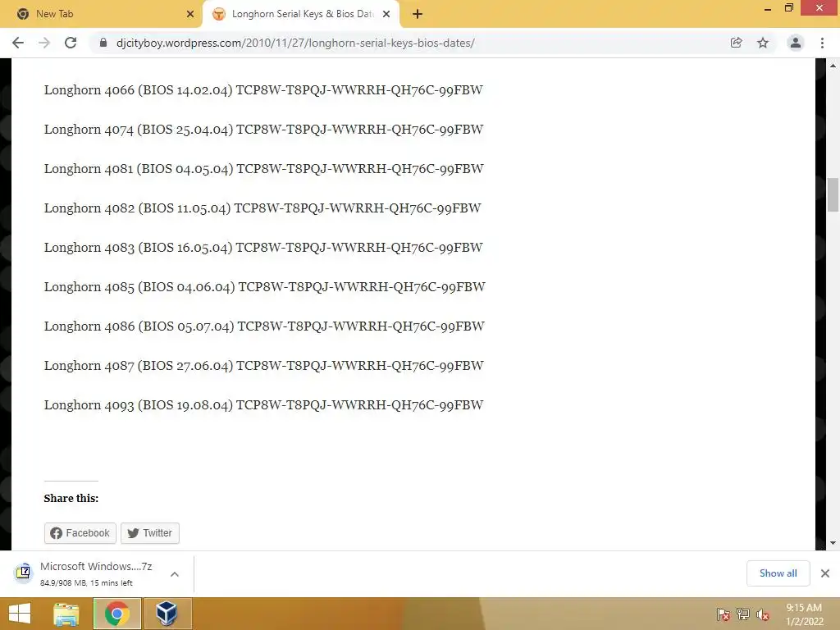Click the 'Share this:' heading

[x=71, y=498]
